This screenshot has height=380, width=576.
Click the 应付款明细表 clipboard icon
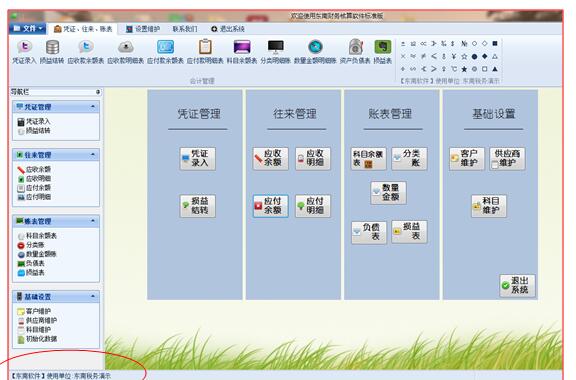205,52
